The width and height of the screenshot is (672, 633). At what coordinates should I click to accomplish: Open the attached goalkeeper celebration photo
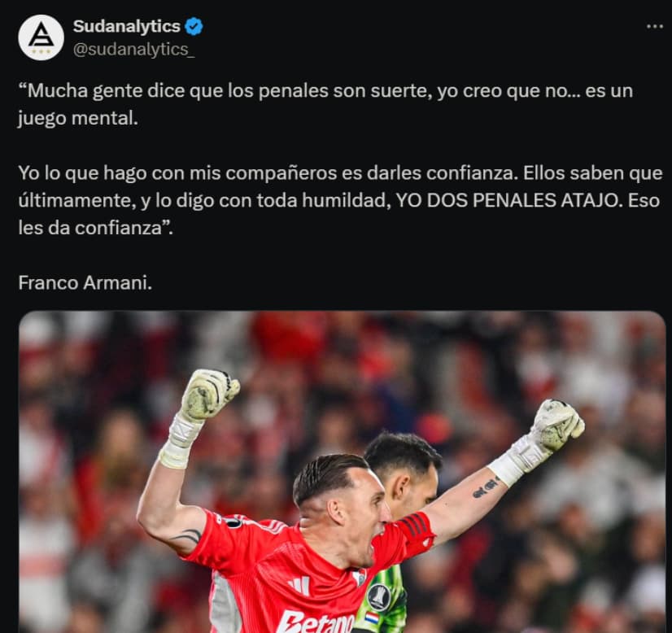point(342,472)
